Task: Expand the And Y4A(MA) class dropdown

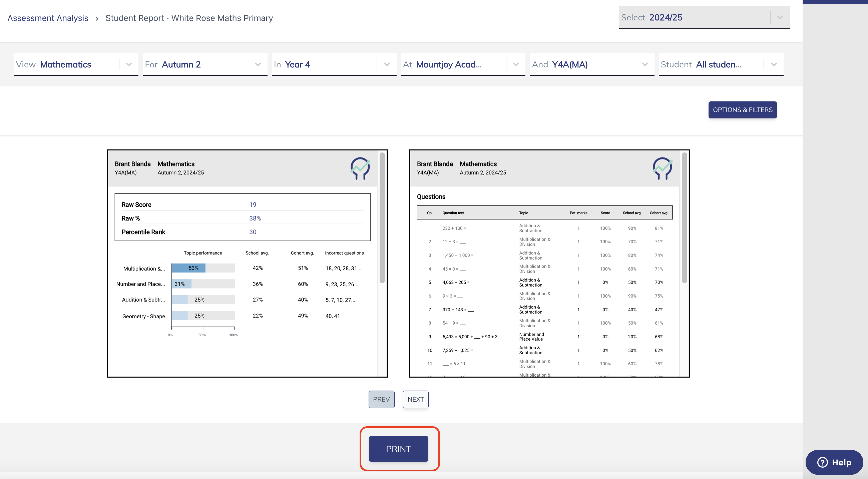Action: (x=592, y=64)
